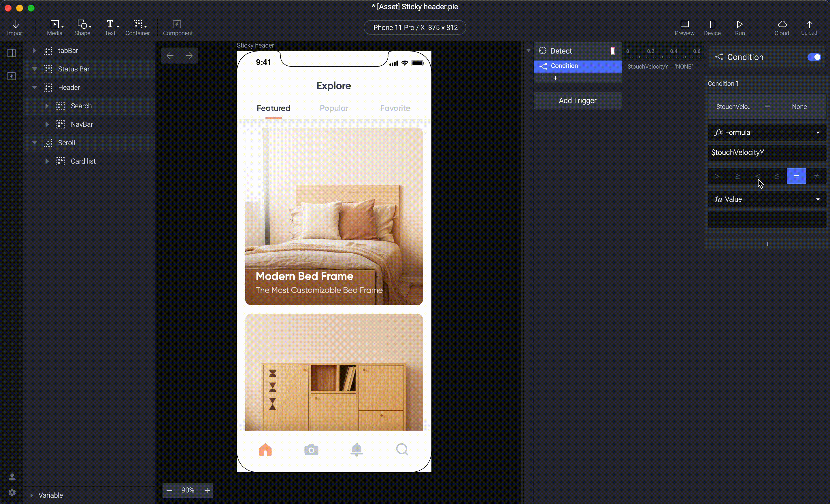Expand the Header layer group
The image size is (830, 504).
pos(34,87)
